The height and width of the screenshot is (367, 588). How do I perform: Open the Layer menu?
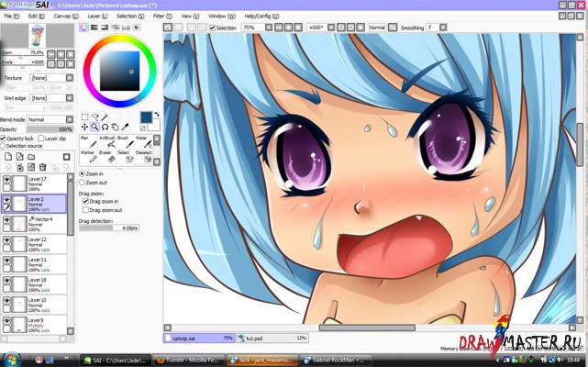pos(97,17)
